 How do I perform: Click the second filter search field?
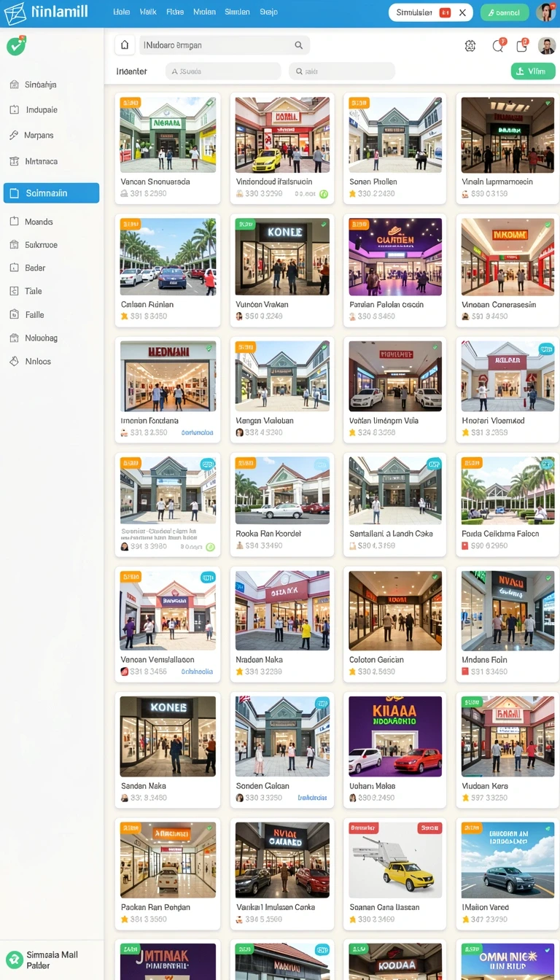tap(342, 71)
